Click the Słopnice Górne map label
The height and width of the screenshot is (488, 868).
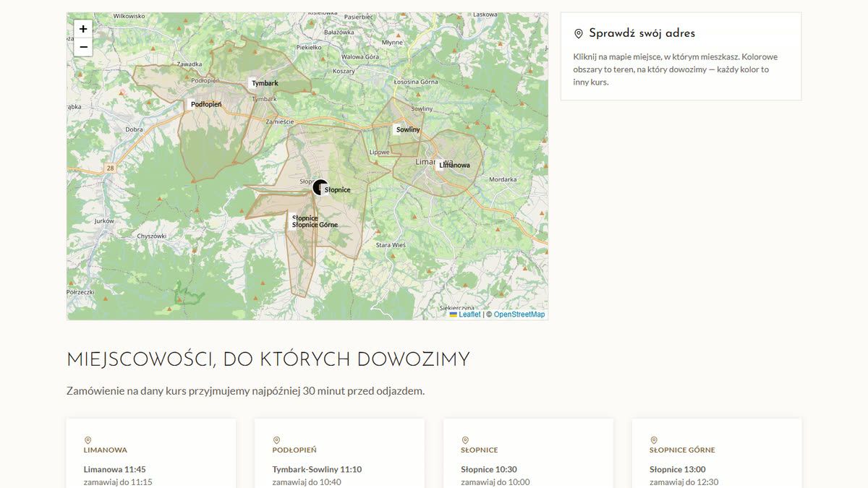tap(315, 225)
